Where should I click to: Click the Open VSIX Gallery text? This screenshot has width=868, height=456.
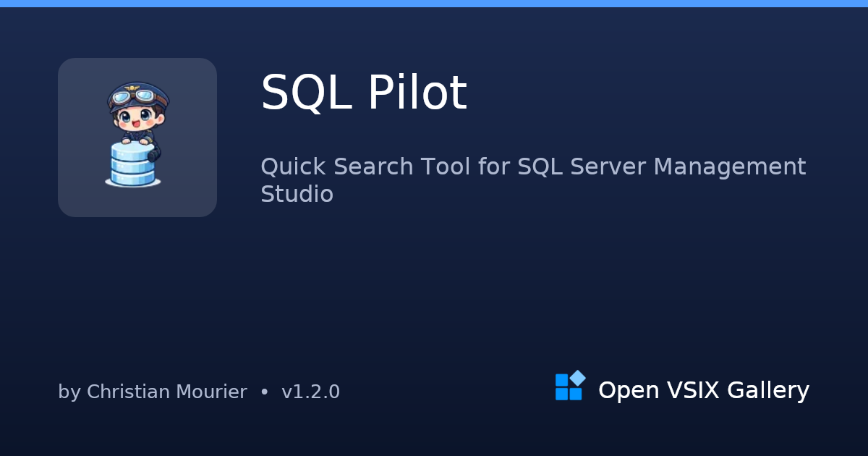704,390
